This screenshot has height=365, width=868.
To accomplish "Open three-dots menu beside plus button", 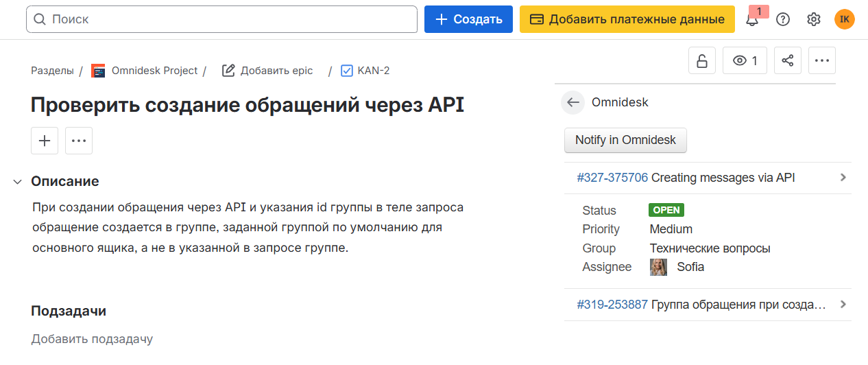I will point(79,141).
